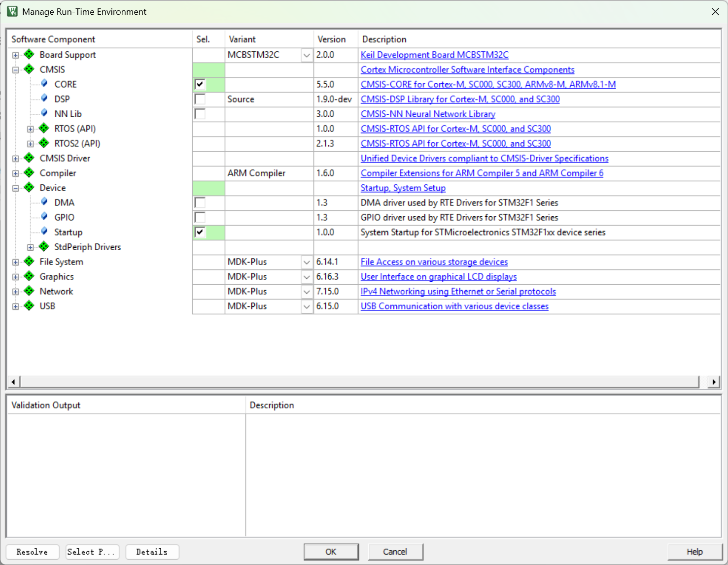Open Graphics MDK-Plus variant dropdown
This screenshot has width=728, height=565.
click(x=307, y=277)
